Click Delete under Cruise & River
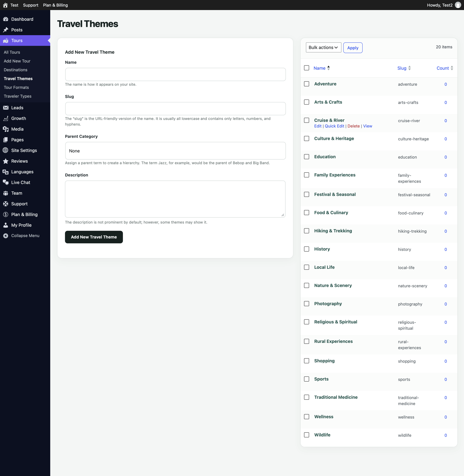The height and width of the screenshot is (476, 464). click(353, 126)
